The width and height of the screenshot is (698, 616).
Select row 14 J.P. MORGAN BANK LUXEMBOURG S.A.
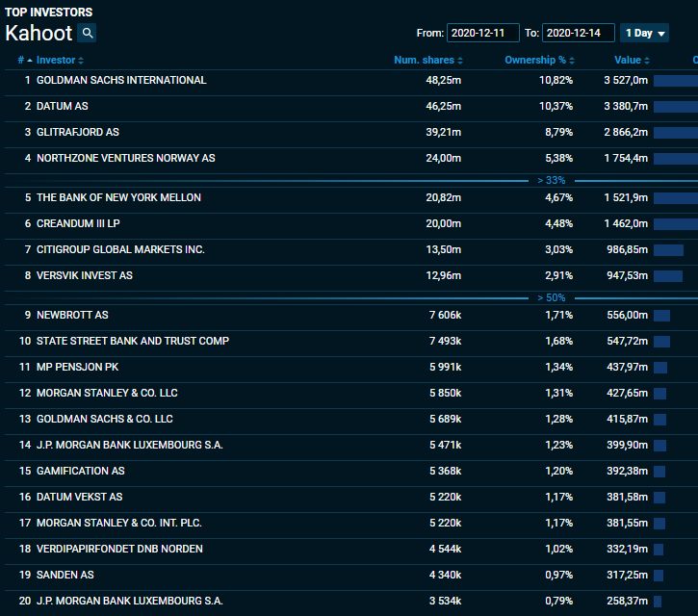coord(130,445)
